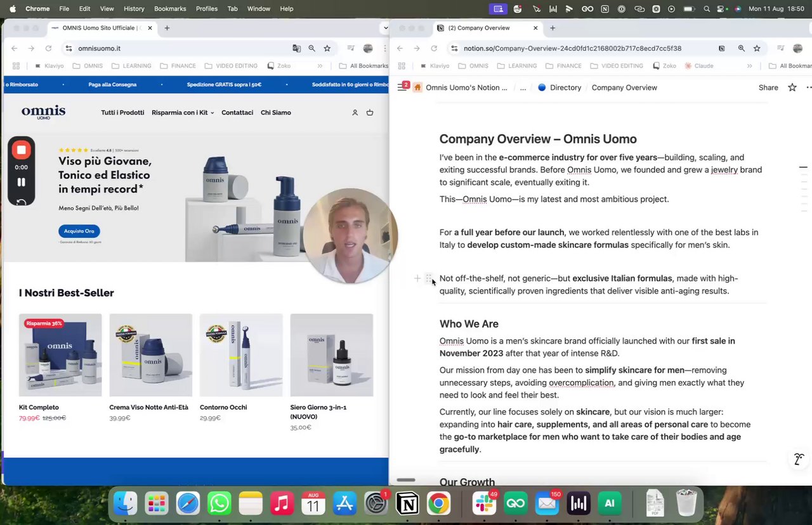Click the Notion extension icon in the address bar
The height and width of the screenshot is (525, 812).
(x=721, y=48)
